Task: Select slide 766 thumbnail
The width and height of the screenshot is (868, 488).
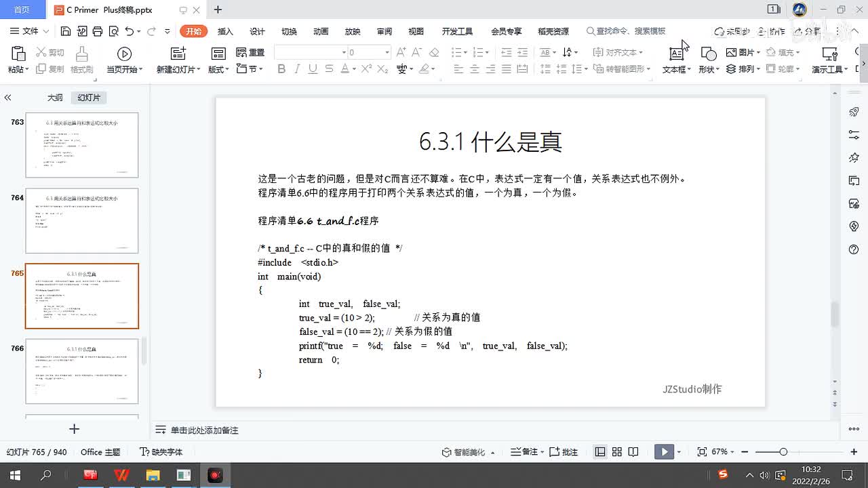Action: coord(81,371)
